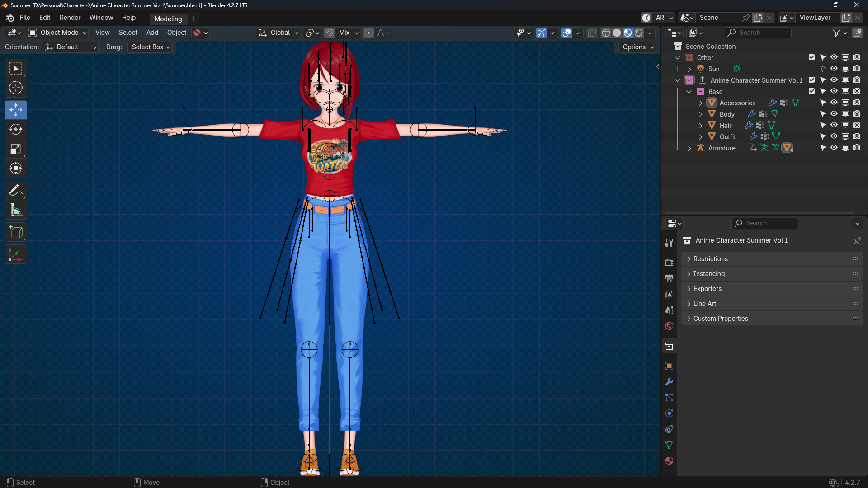Select the Rotate tool
868x488 pixels.
pos(16,130)
